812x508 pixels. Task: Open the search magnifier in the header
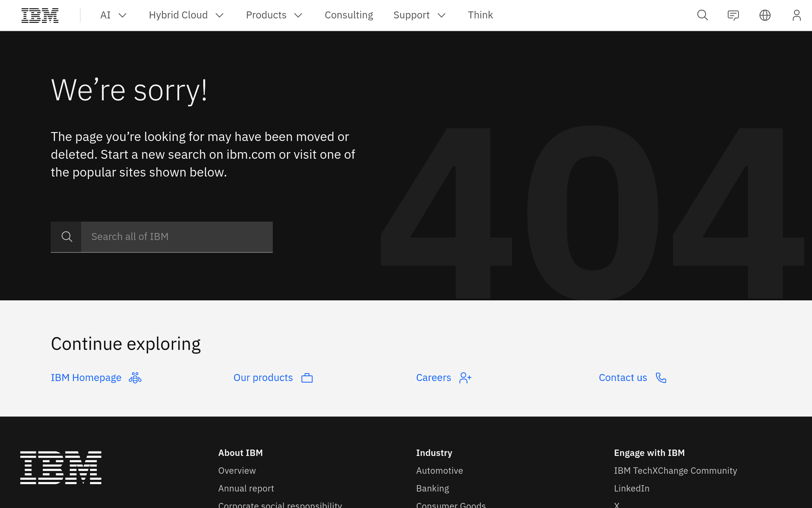coord(702,15)
